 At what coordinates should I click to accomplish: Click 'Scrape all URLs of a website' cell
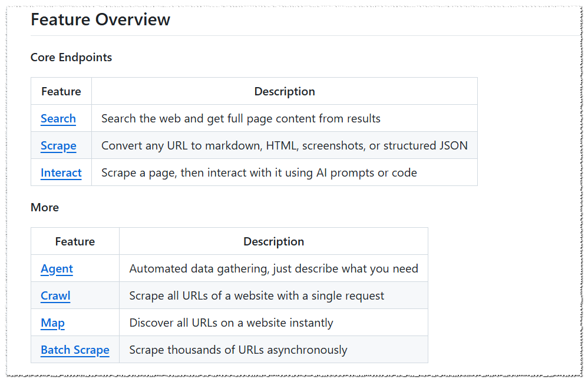click(x=274, y=295)
